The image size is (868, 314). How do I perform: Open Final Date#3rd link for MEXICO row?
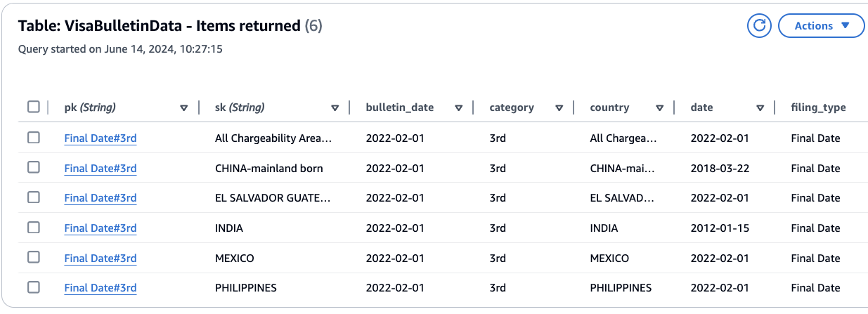pyautogui.click(x=101, y=259)
